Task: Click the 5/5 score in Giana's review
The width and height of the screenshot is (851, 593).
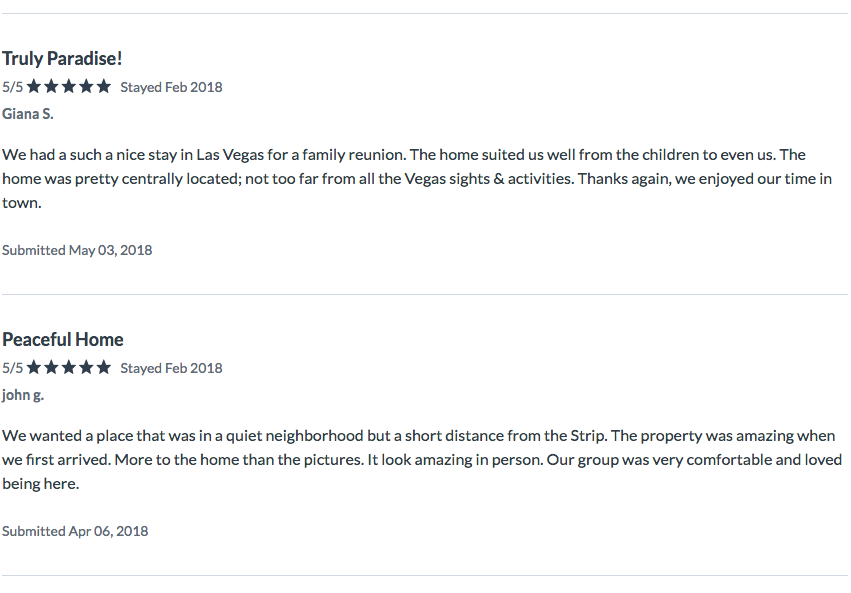Action: pos(12,87)
